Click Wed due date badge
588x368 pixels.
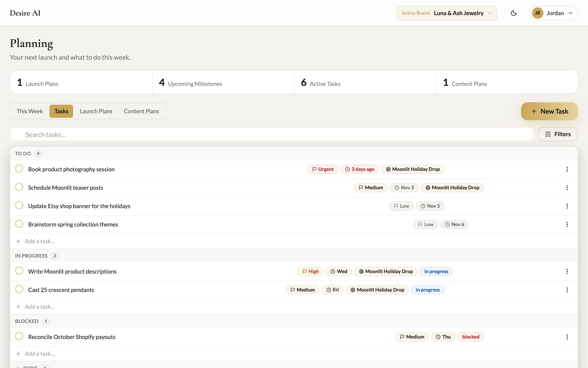(x=339, y=271)
